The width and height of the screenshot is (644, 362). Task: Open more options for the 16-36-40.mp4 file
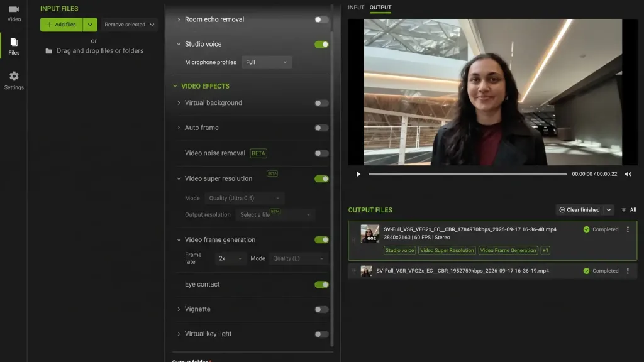(x=628, y=229)
